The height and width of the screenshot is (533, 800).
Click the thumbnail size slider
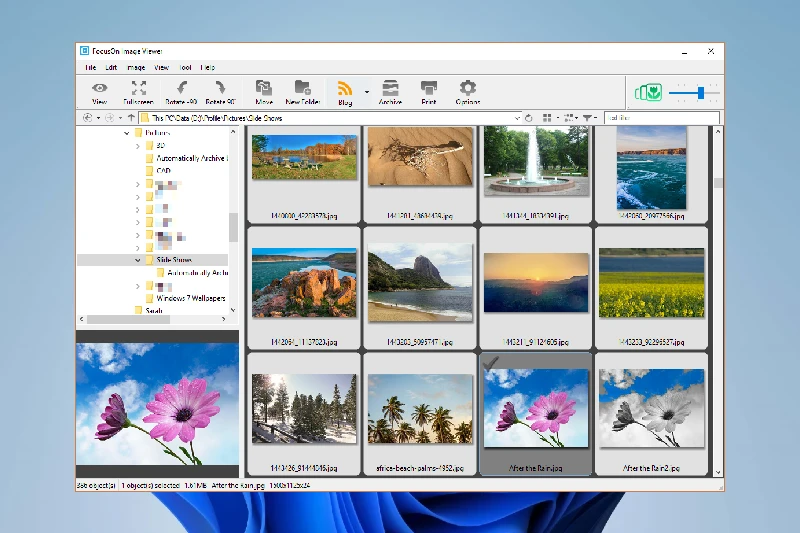[701, 92]
